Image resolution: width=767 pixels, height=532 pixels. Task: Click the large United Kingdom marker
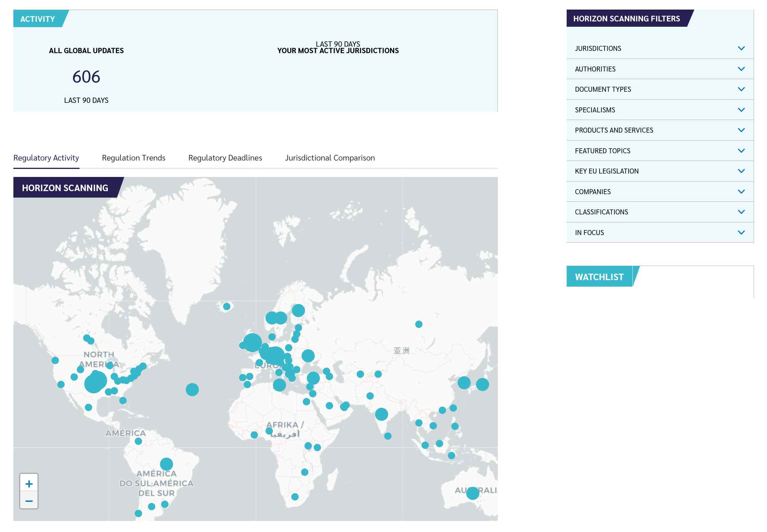click(252, 342)
